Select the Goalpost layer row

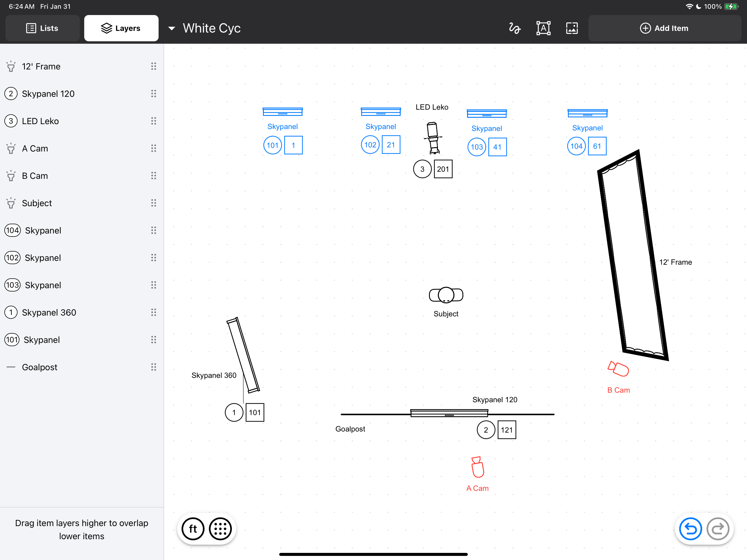[82, 367]
